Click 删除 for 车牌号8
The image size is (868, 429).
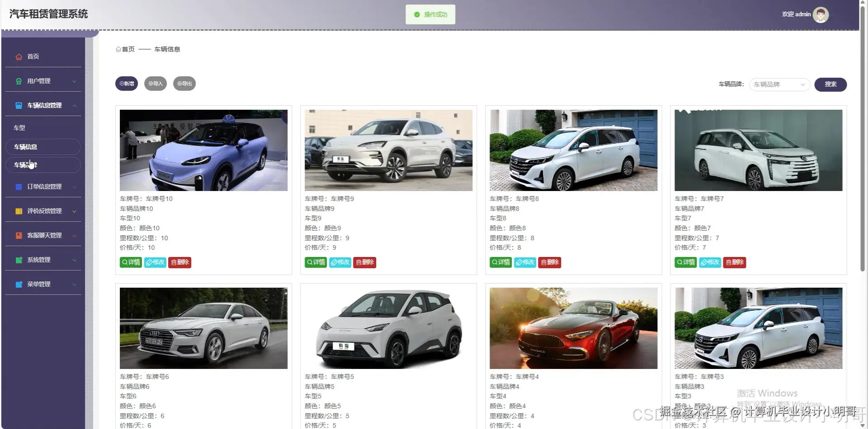pyautogui.click(x=549, y=262)
